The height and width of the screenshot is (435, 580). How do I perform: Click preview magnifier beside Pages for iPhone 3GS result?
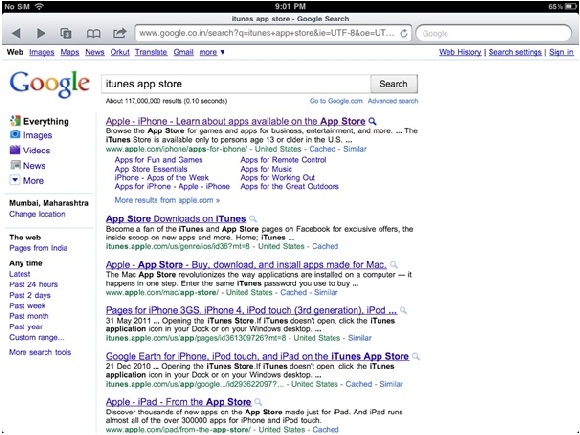pyautogui.click(x=403, y=310)
